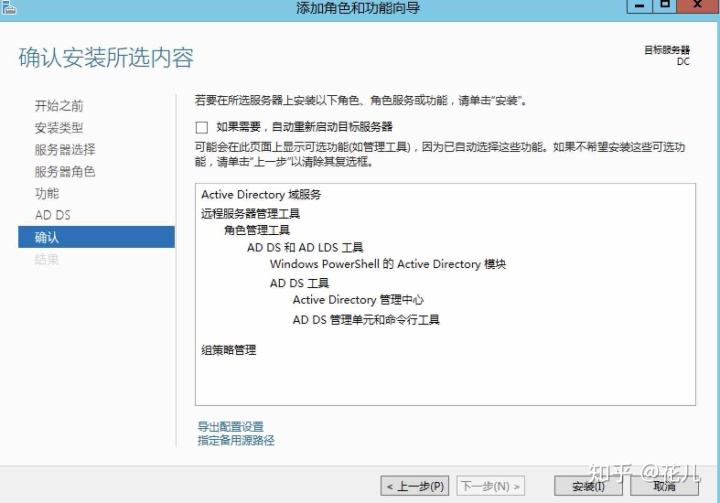This screenshot has height=503, width=720.
Task: Click the 如果需要，自动重新启动目标服务器 label
Action: [x=304, y=127]
